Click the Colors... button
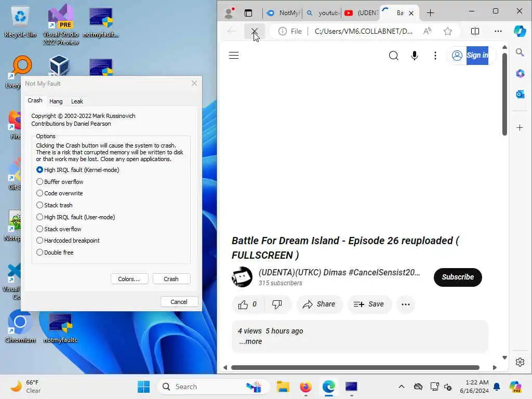 [x=129, y=279]
